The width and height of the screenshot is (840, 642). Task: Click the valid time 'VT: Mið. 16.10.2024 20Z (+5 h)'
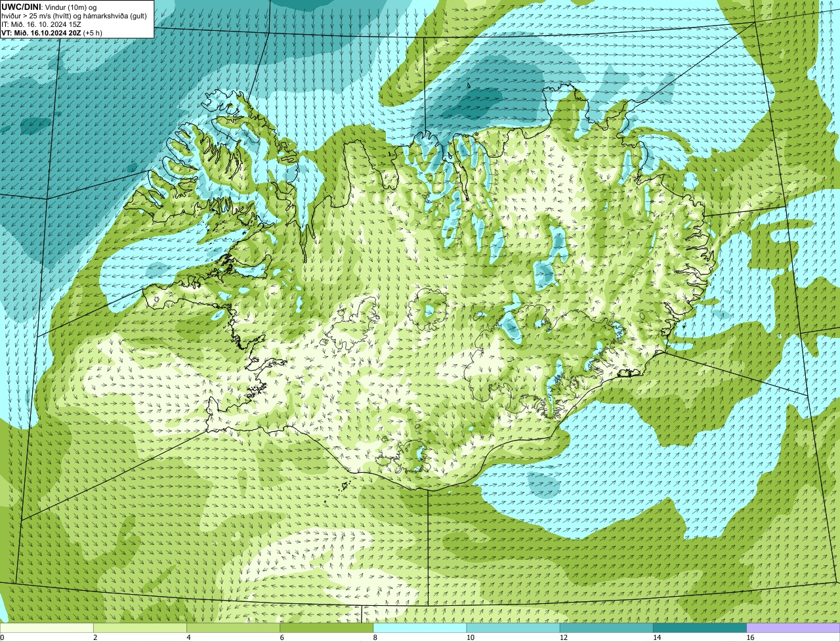[x=52, y=33]
